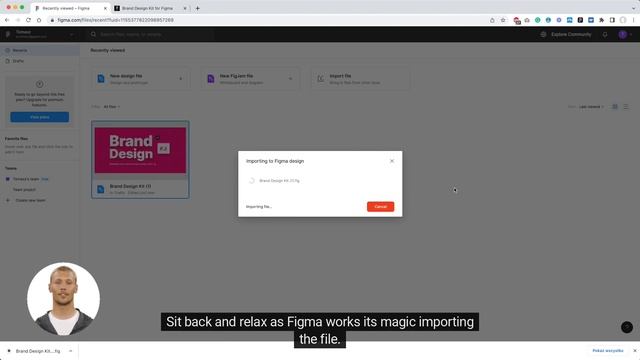Open the notifications bell

[605, 34]
